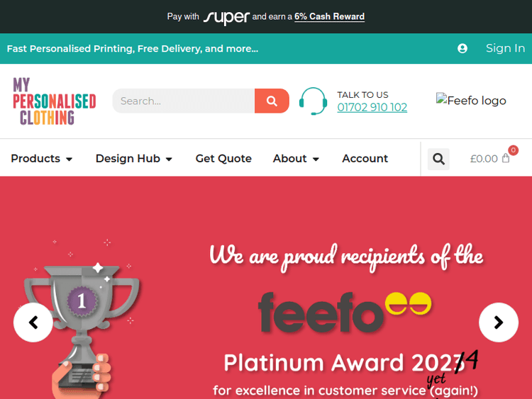Click the Sign In link
532x399 pixels.
(505, 48)
